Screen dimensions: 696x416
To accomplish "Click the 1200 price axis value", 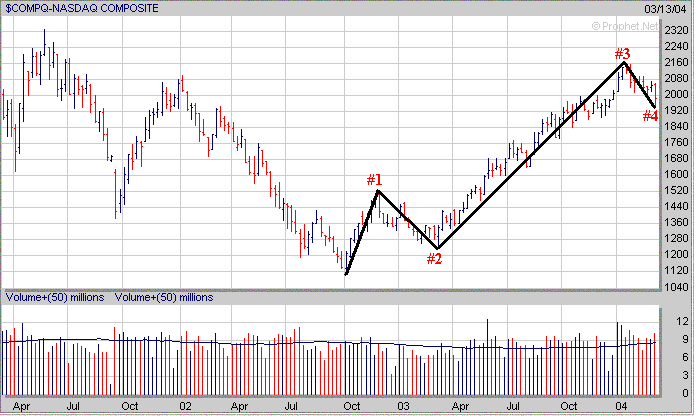I will point(676,254).
